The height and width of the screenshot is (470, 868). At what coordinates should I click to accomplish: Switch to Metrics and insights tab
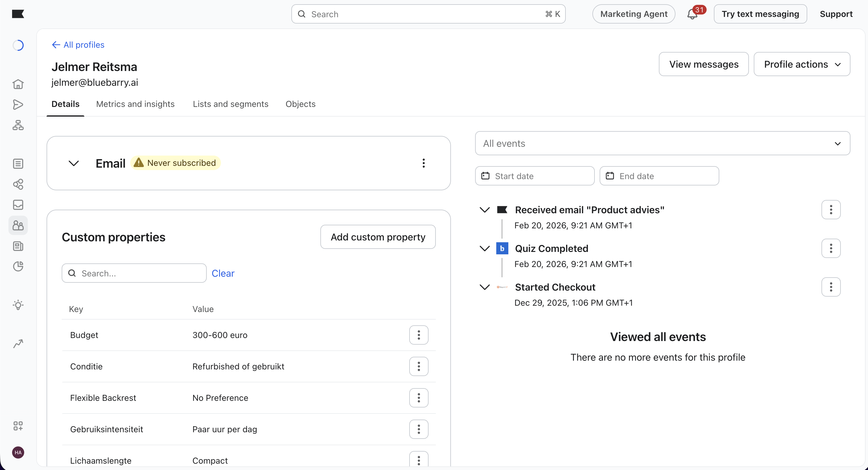(x=135, y=104)
